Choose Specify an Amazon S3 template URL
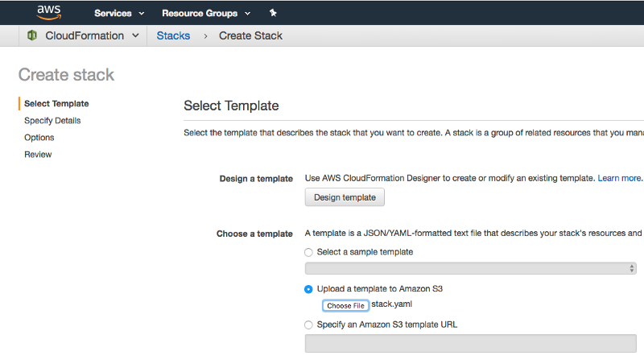 pos(309,325)
